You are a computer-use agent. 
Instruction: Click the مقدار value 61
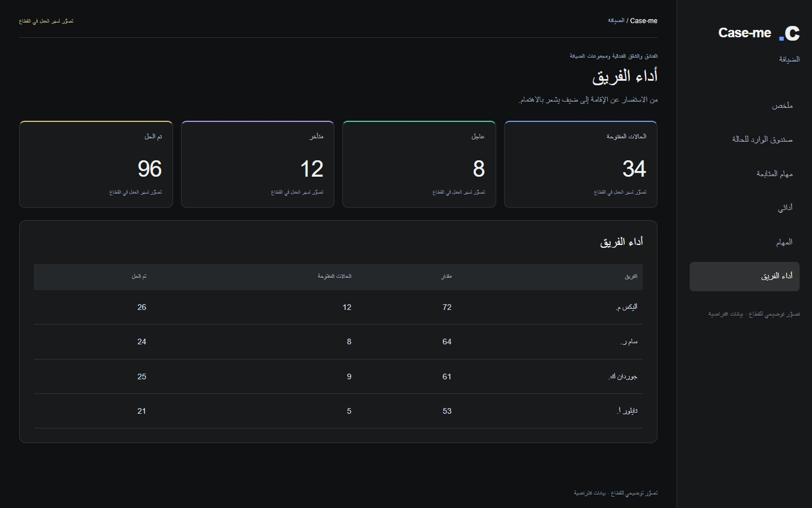447,377
